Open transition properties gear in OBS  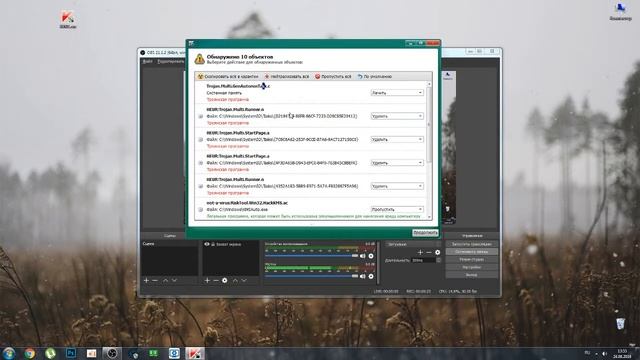point(438,252)
